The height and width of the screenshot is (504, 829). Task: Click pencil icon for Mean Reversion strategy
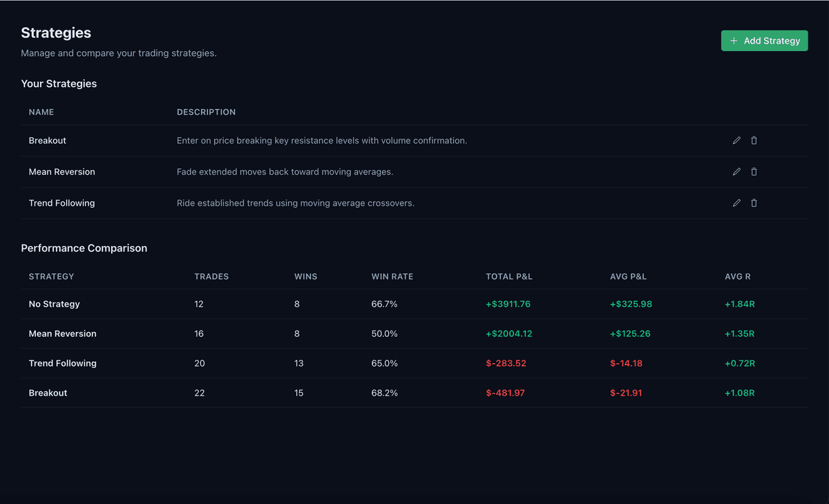736,172
